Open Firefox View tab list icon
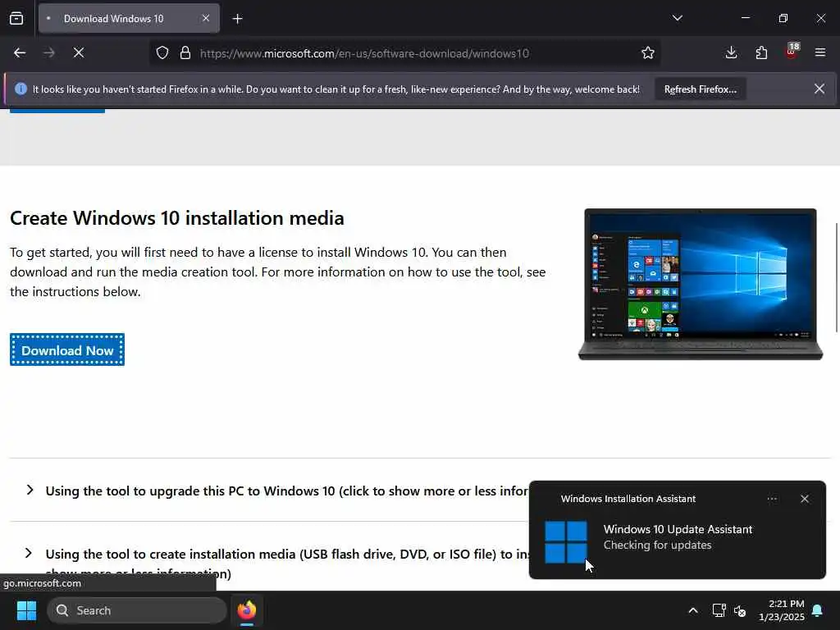The height and width of the screenshot is (630, 840). (16, 18)
